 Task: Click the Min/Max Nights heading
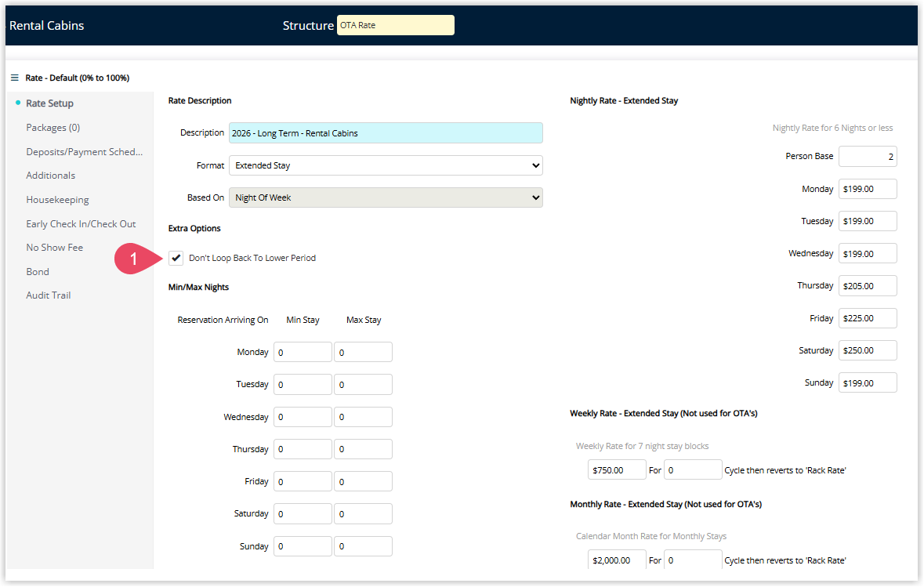(x=198, y=287)
